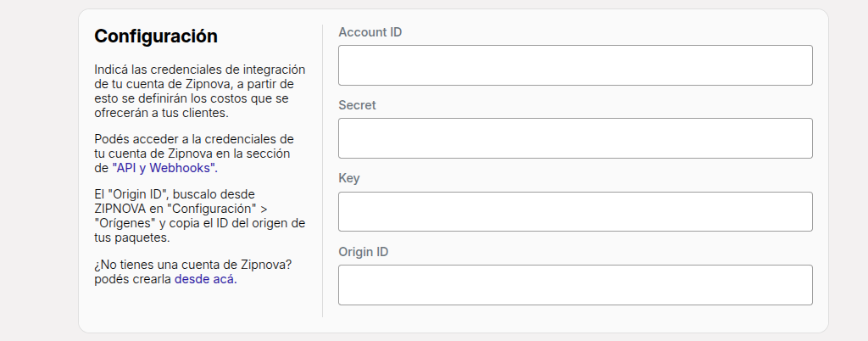This screenshot has width=868, height=341.
Task: Click the instruction starting 'El "Origin ID"'
Action: coord(200,216)
